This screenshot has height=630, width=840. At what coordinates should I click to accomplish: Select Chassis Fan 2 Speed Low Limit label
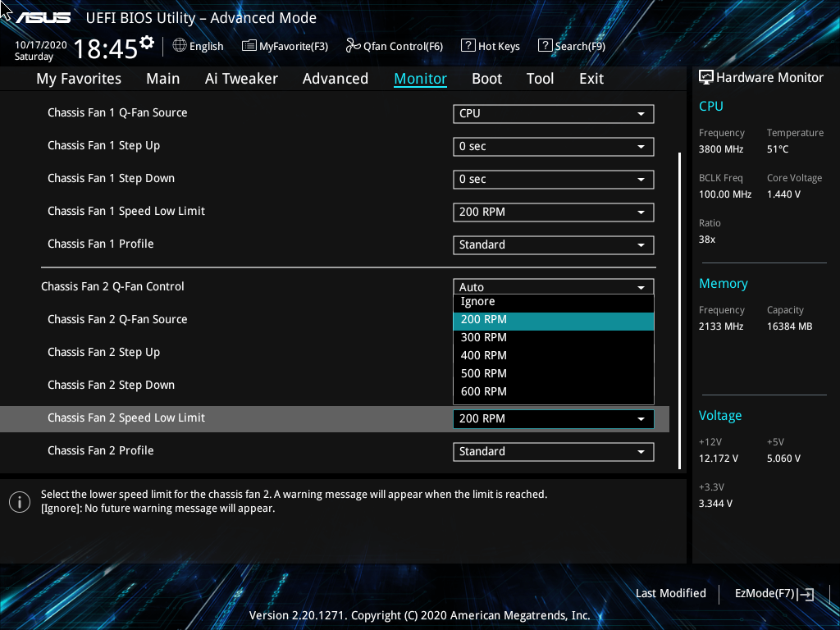(x=126, y=418)
